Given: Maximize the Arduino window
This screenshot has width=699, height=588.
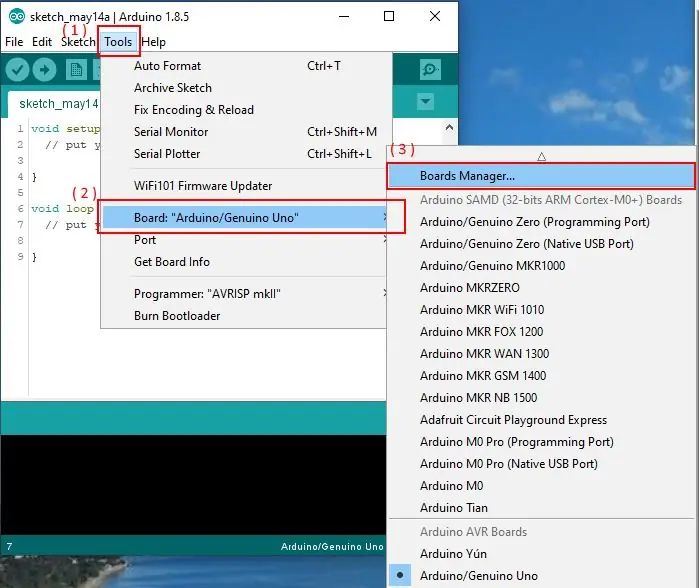Looking at the screenshot, I should tap(389, 16).
